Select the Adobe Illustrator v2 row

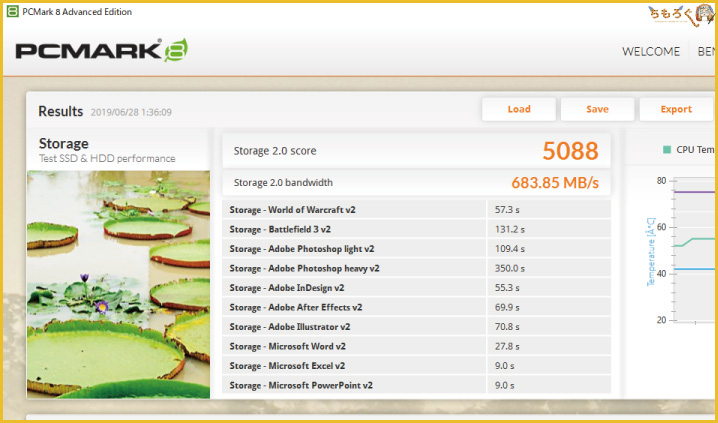pos(416,327)
